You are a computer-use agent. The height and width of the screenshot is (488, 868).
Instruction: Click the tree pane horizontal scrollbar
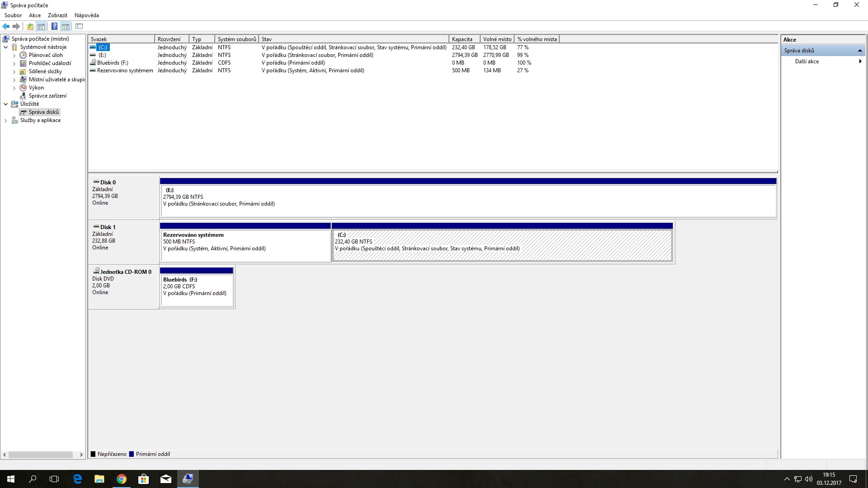click(41, 455)
